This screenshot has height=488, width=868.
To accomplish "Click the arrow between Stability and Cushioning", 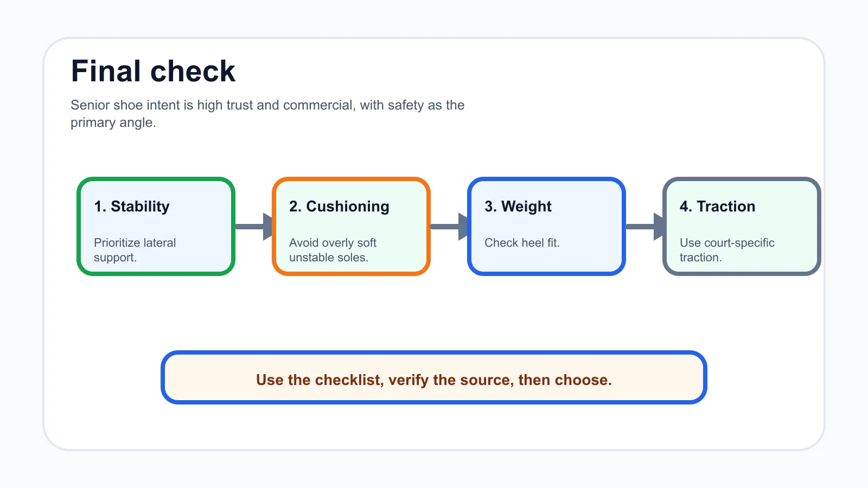I will click(x=254, y=226).
